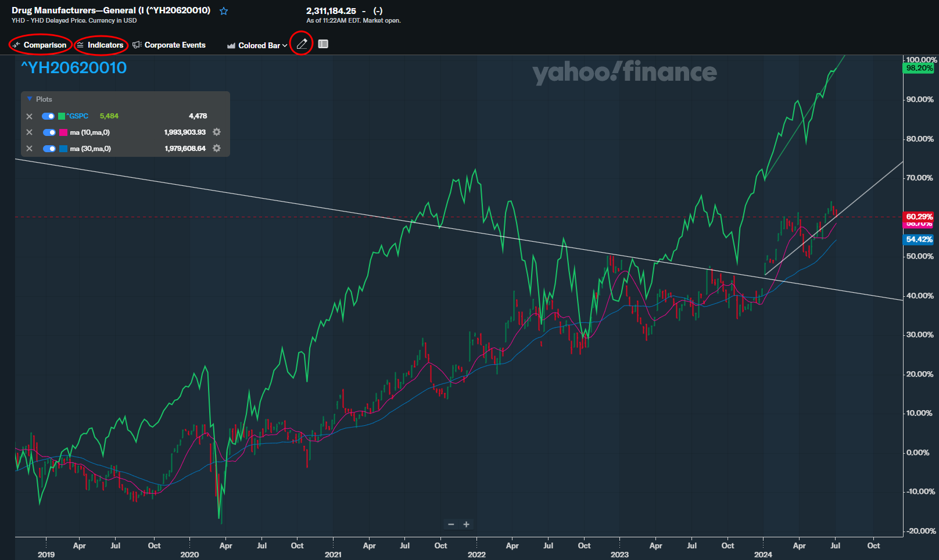
Task: Activate the pencil drawing tool
Action: point(302,44)
